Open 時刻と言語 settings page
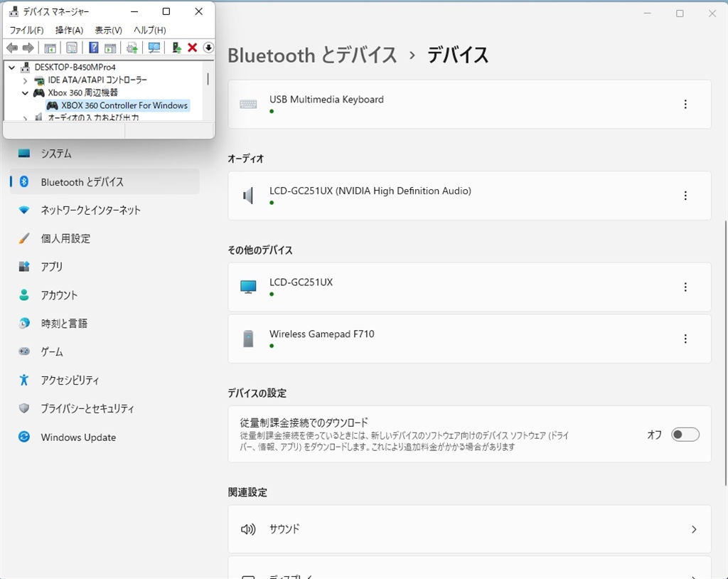Viewport: 728px width, 579px height. [x=105, y=323]
